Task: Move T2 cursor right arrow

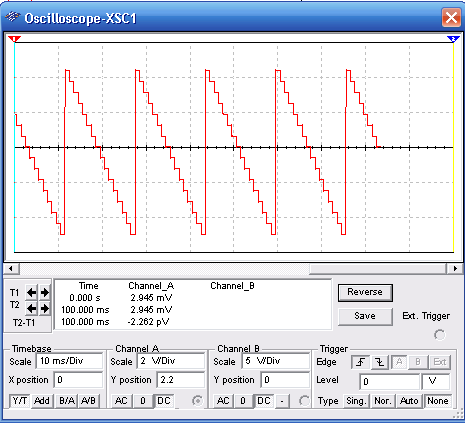Action: pyautogui.click(x=45, y=308)
